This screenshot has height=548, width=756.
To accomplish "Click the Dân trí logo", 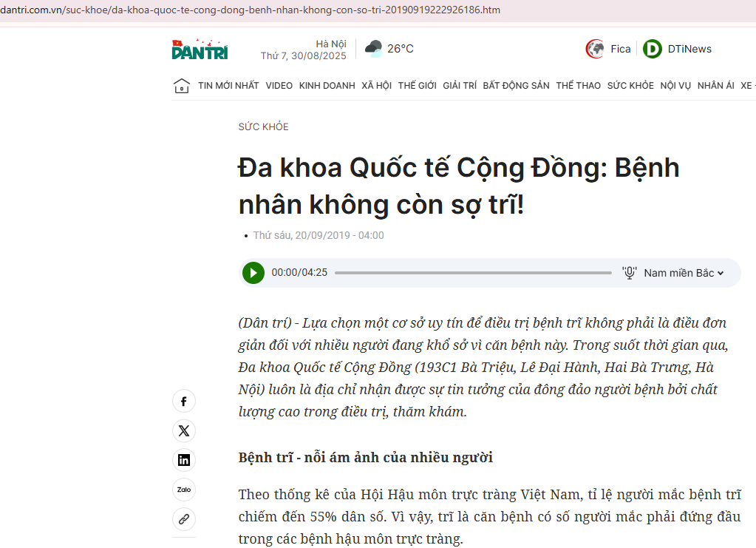I will 200,50.
